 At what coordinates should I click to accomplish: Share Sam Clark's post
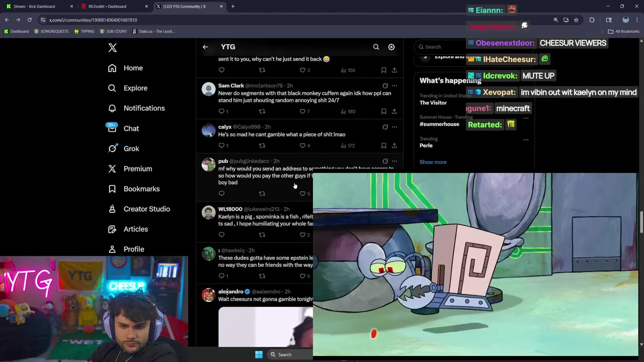[x=394, y=111]
